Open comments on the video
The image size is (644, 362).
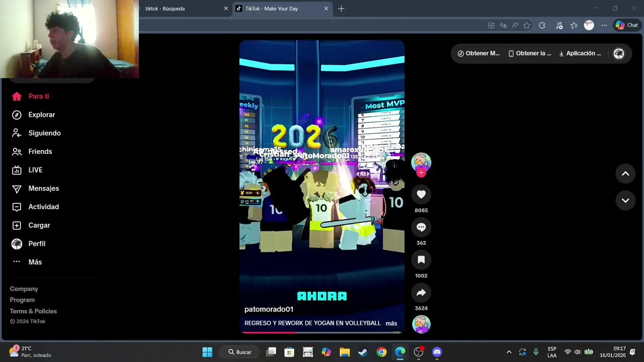pos(421,227)
